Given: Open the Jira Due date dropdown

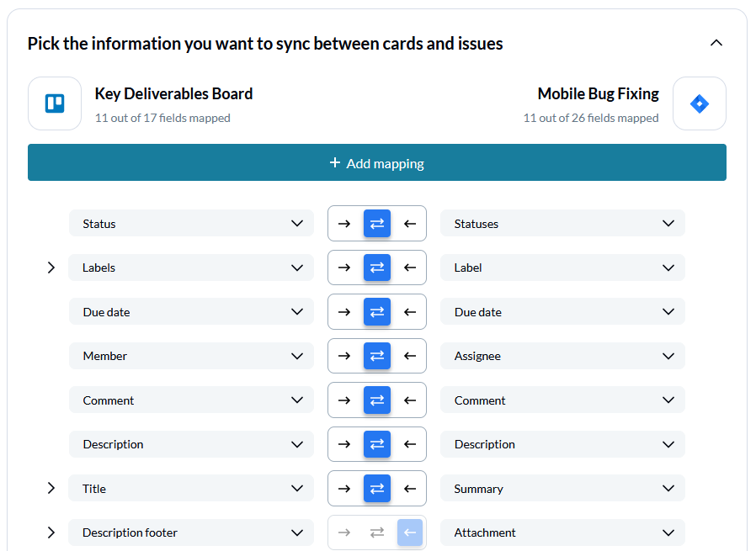Looking at the screenshot, I should (x=562, y=312).
